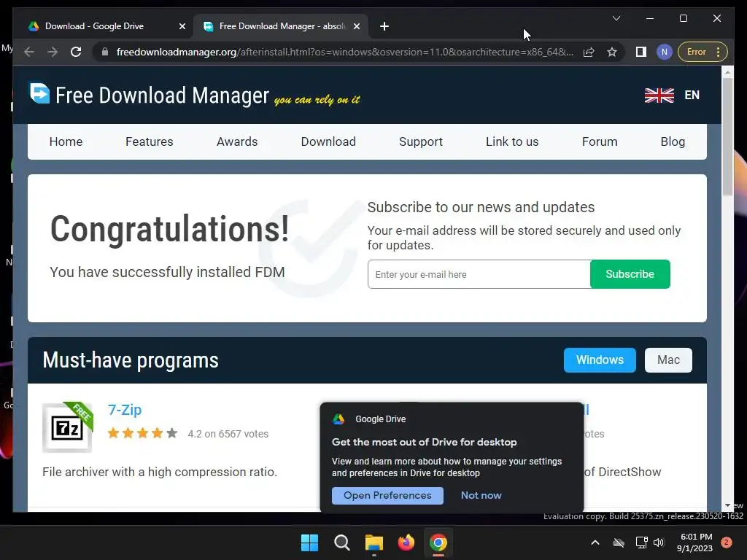
Task: Expand the system tray hidden icons chevron
Action: pyautogui.click(x=595, y=542)
